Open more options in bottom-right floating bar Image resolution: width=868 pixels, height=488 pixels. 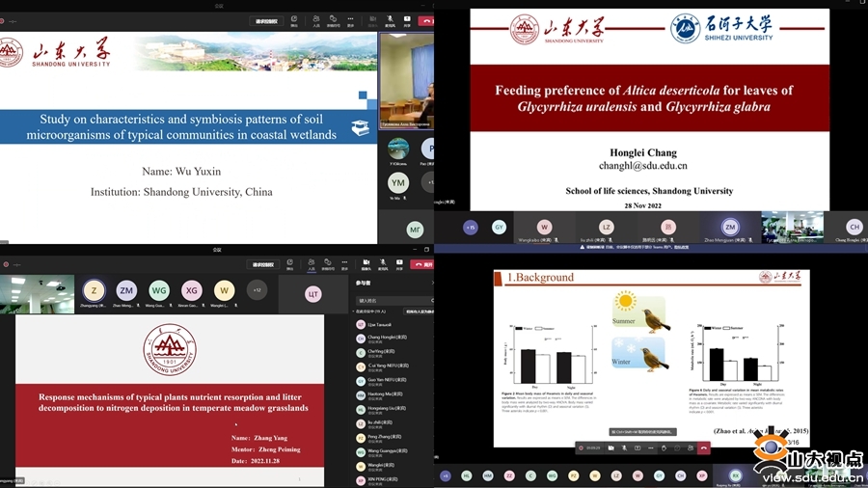click(650, 448)
